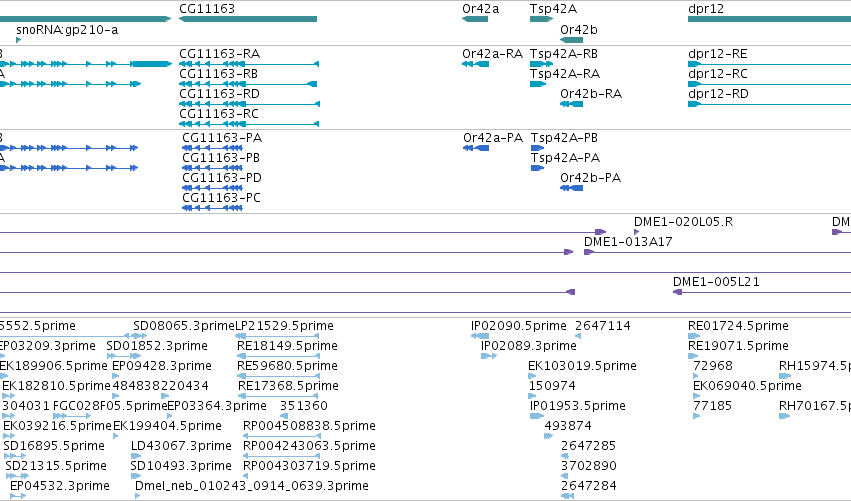Select the RP004303719.5prime EST label
The image size is (851, 501).
(309, 467)
